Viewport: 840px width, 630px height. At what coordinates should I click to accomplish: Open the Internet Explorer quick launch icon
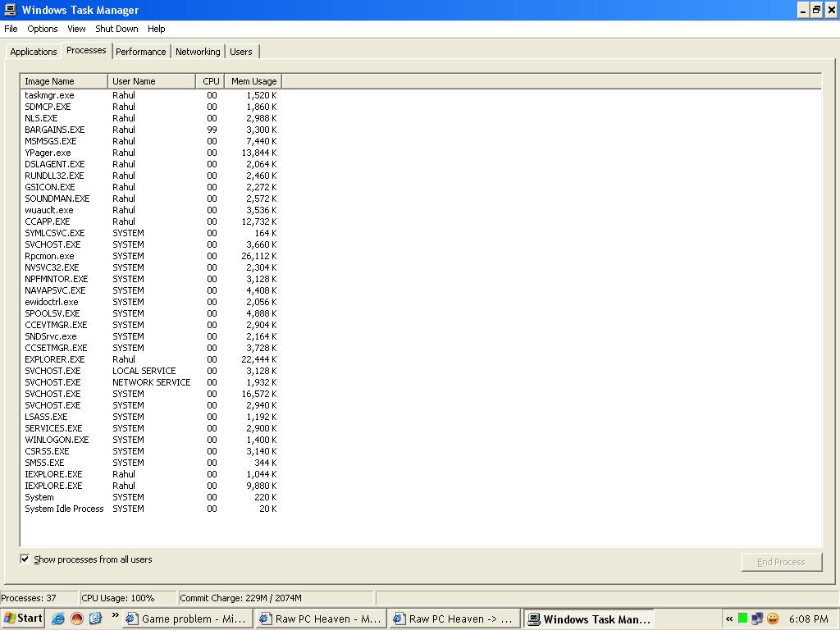pyautogui.click(x=58, y=619)
